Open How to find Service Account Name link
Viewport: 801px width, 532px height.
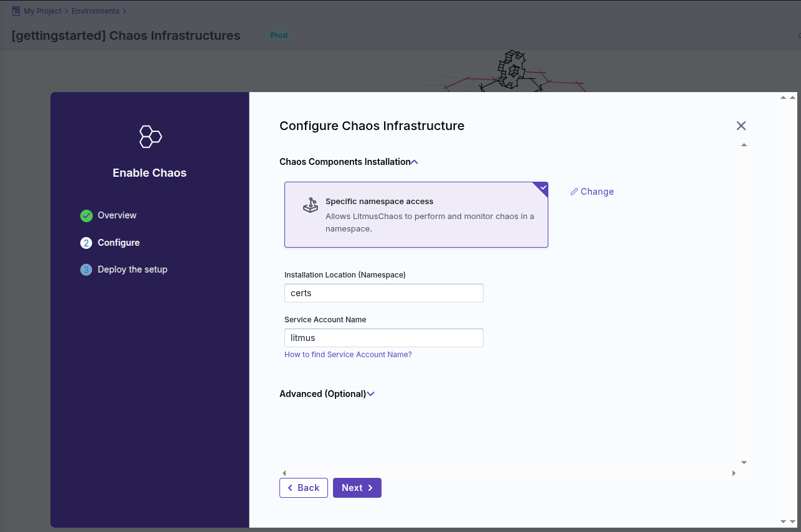pos(348,355)
